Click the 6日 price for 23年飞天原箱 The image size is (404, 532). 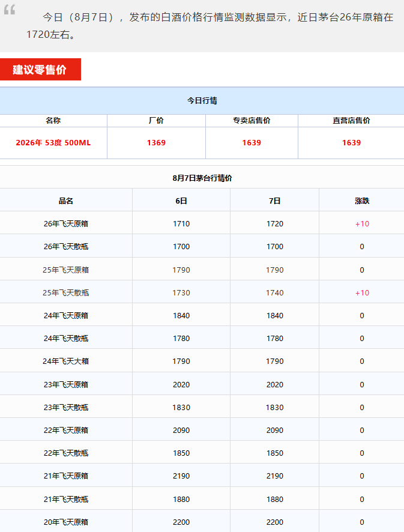click(x=181, y=385)
